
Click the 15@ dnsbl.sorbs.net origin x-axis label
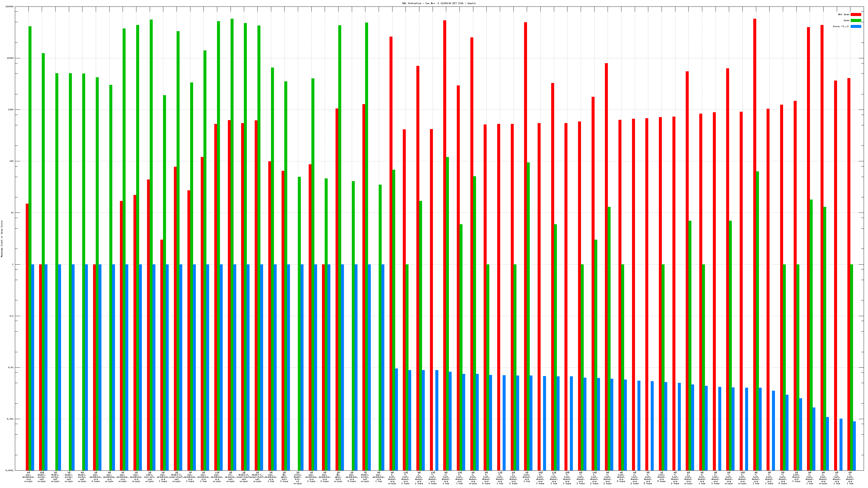[42, 477]
